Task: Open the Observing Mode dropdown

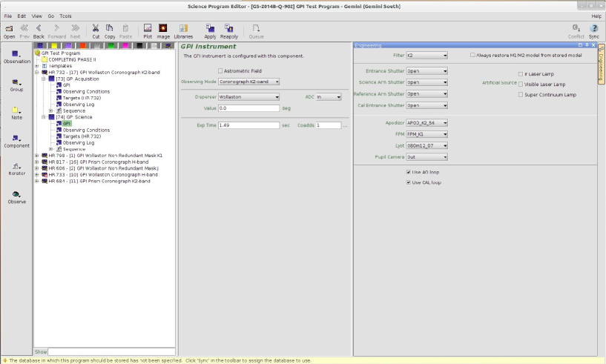Action: coord(248,82)
